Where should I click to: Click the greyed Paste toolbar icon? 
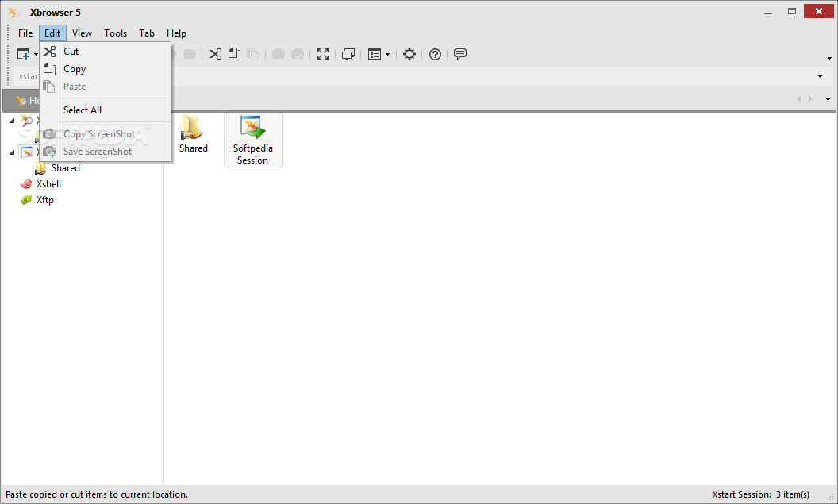coord(253,54)
